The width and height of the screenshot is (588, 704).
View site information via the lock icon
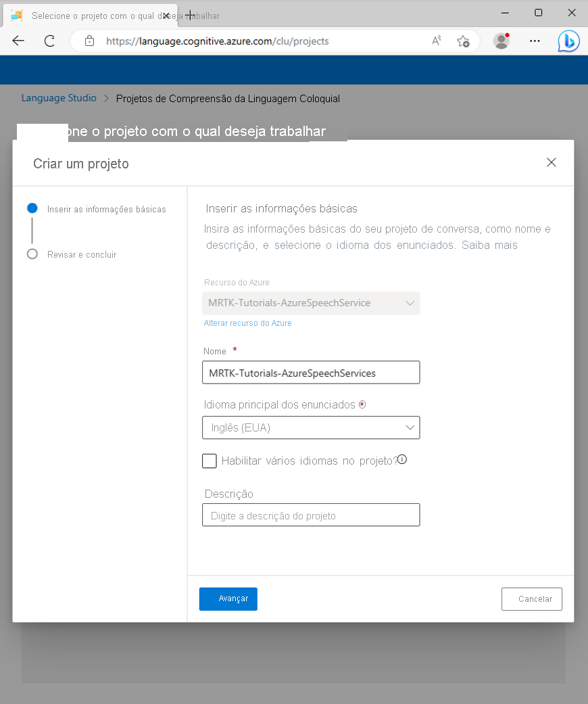coord(89,41)
